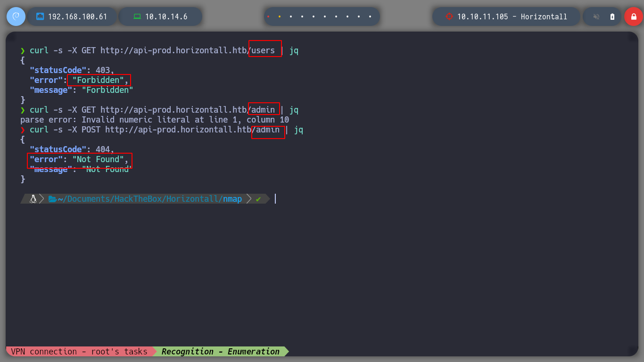Viewport: 644px width, 362px height.
Task: Click the folder icon in the prompt path
Action: pyautogui.click(x=52, y=199)
